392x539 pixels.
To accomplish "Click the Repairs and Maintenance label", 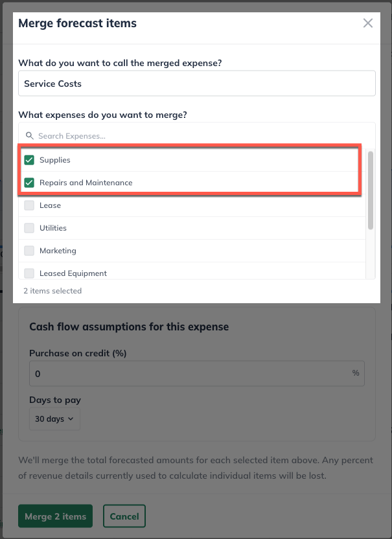I will [86, 183].
